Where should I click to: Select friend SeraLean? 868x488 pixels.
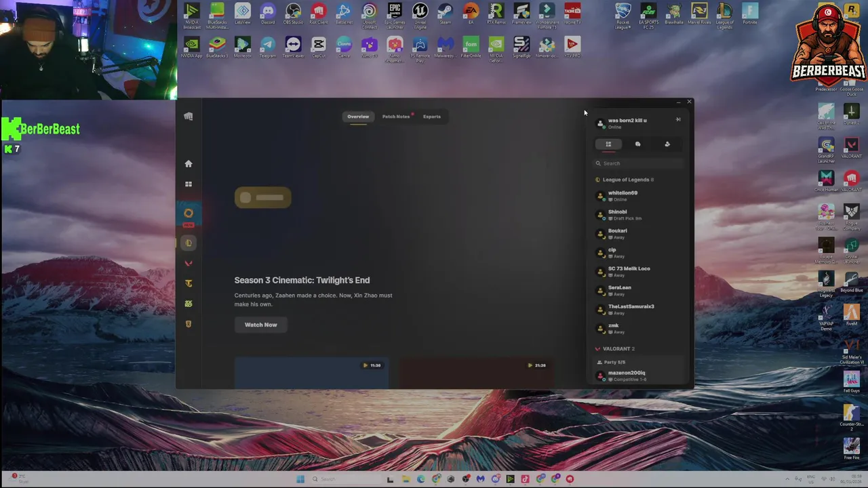[639, 291]
